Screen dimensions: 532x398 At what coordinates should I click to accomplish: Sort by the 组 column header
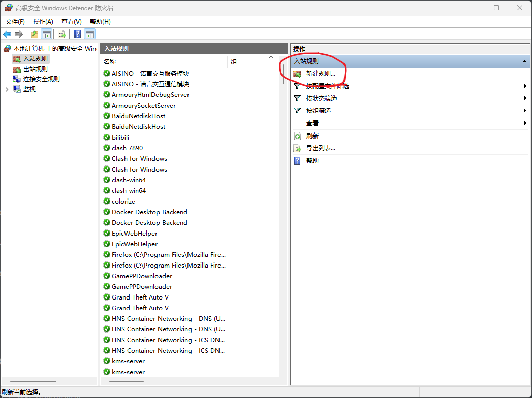(x=253, y=62)
